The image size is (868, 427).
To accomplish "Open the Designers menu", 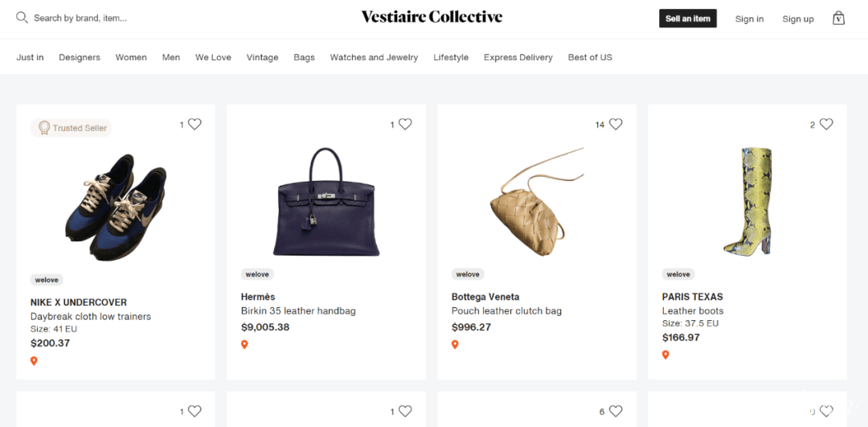I will tap(80, 57).
